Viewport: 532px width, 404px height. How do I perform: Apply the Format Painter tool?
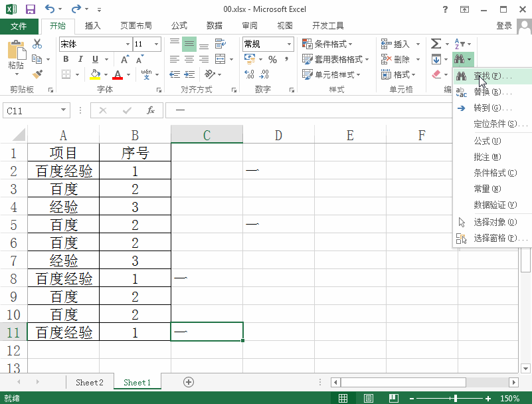click(38, 74)
